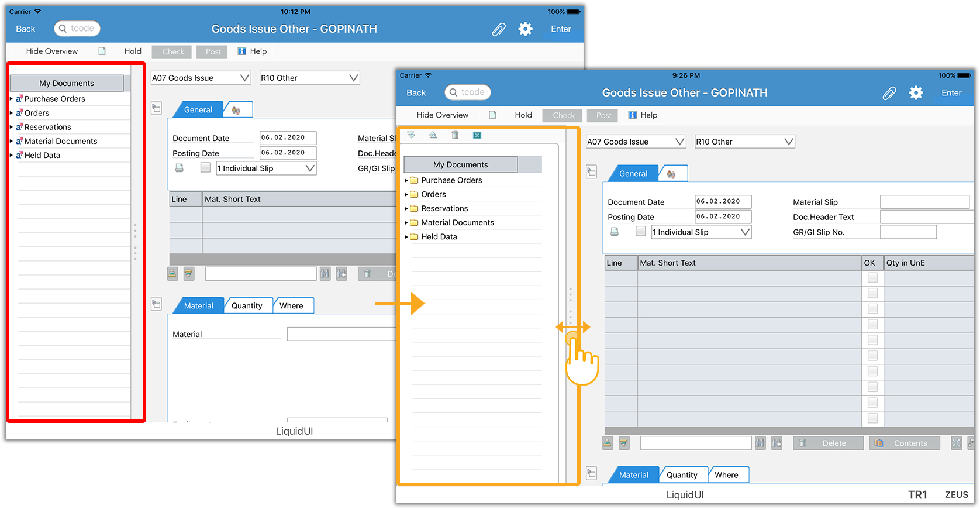
Task: Click binoculars find icon left of Delete button
Action: click(x=760, y=443)
